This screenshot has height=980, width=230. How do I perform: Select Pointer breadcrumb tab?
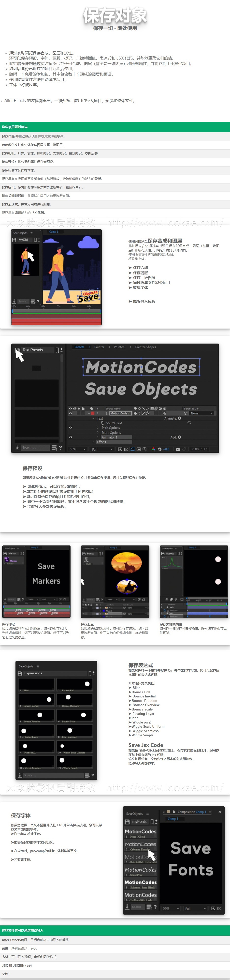[99, 347]
